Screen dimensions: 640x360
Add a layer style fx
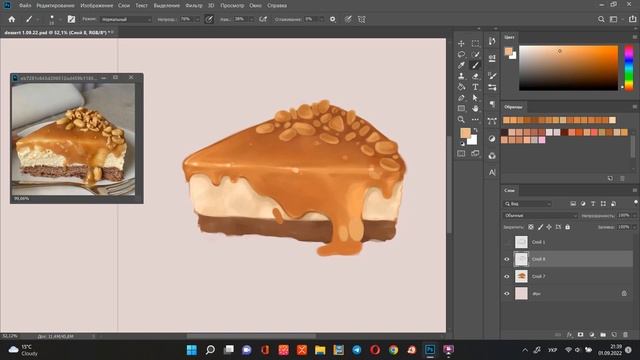point(569,335)
